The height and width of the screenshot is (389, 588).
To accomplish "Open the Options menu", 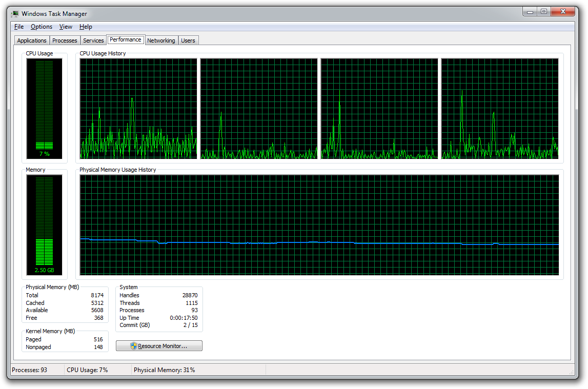I will pyautogui.click(x=41, y=27).
